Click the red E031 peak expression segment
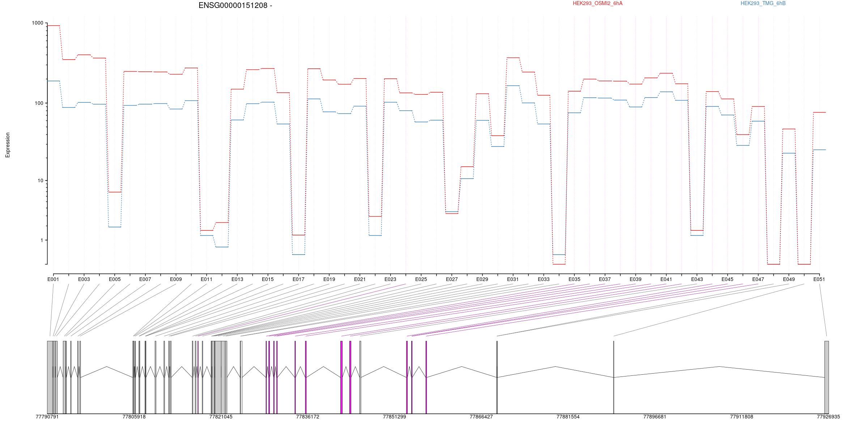 pyautogui.click(x=513, y=58)
